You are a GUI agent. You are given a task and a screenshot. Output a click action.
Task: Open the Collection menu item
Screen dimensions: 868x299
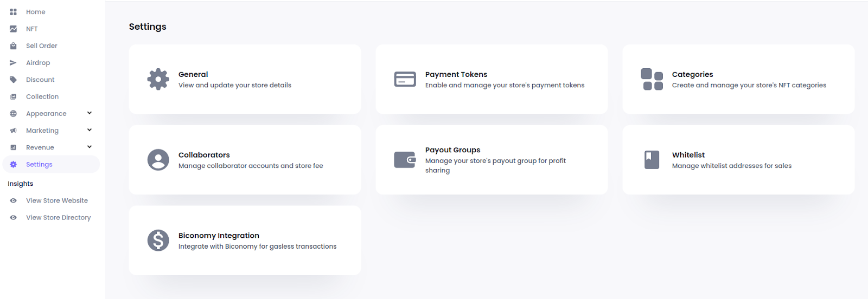[42, 96]
